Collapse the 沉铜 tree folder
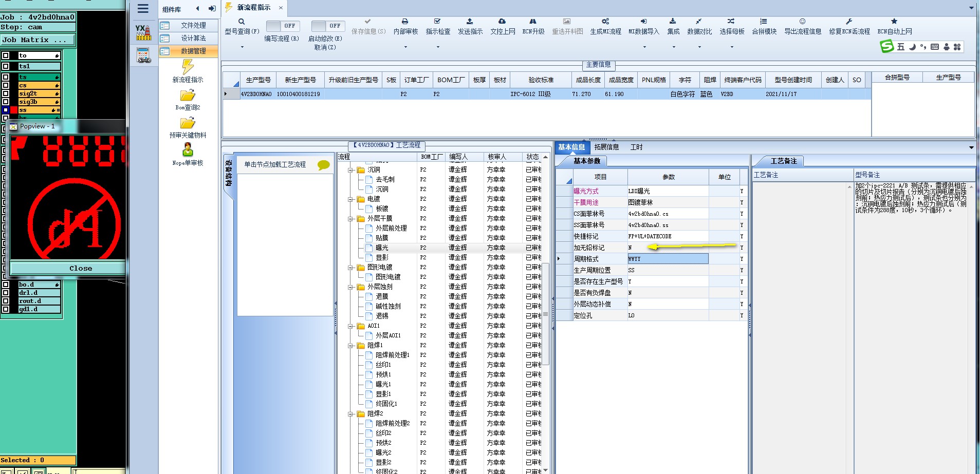This screenshot has width=980, height=474. [x=351, y=170]
